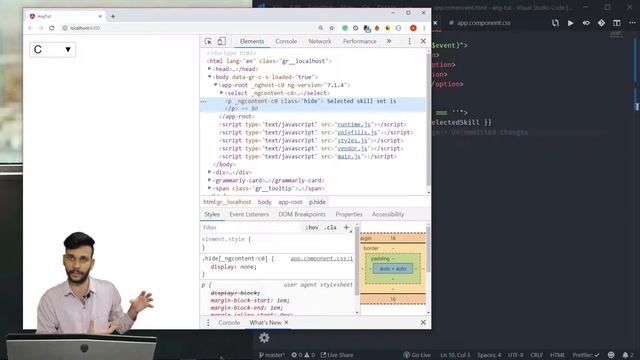Select html.gr__localhost in the breadcrumb
The height and width of the screenshot is (360, 640).
(227, 202)
